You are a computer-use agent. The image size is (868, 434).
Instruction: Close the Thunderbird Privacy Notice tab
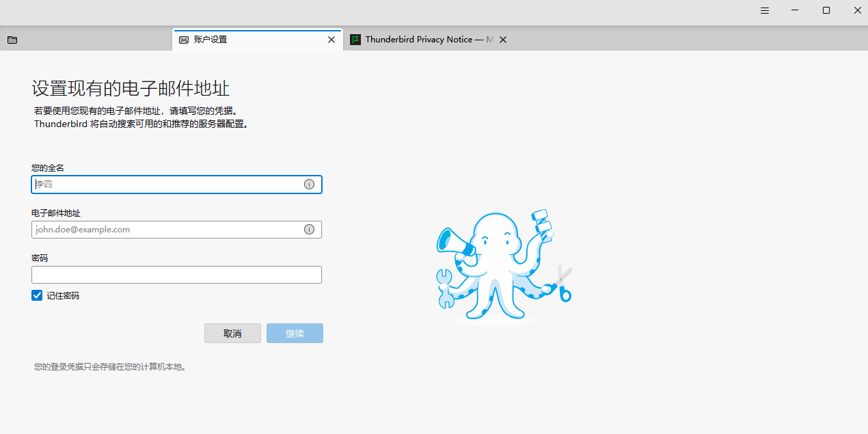(503, 40)
